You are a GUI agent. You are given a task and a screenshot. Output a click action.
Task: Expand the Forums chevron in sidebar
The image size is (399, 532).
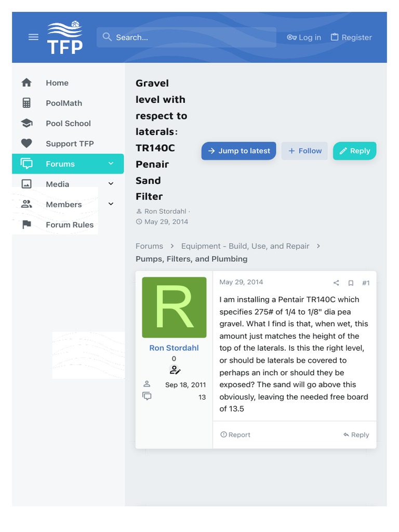click(x=111, y=164)
